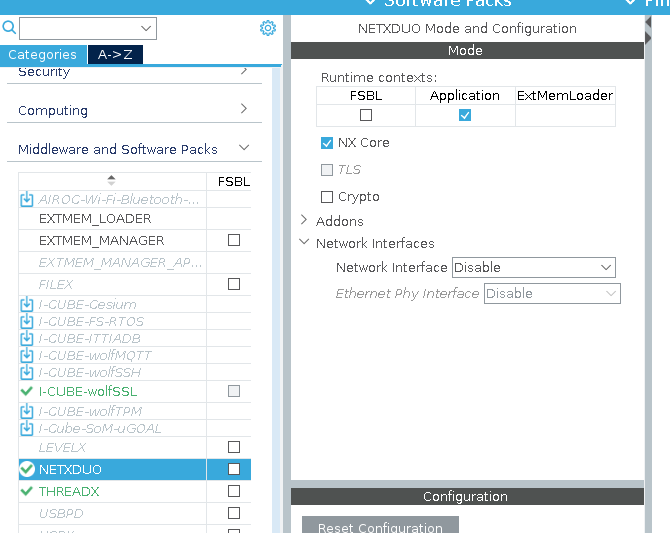The image size is (670, 533).
Task: Switch to the A->Z tab
Action: [x=115, y=55]
